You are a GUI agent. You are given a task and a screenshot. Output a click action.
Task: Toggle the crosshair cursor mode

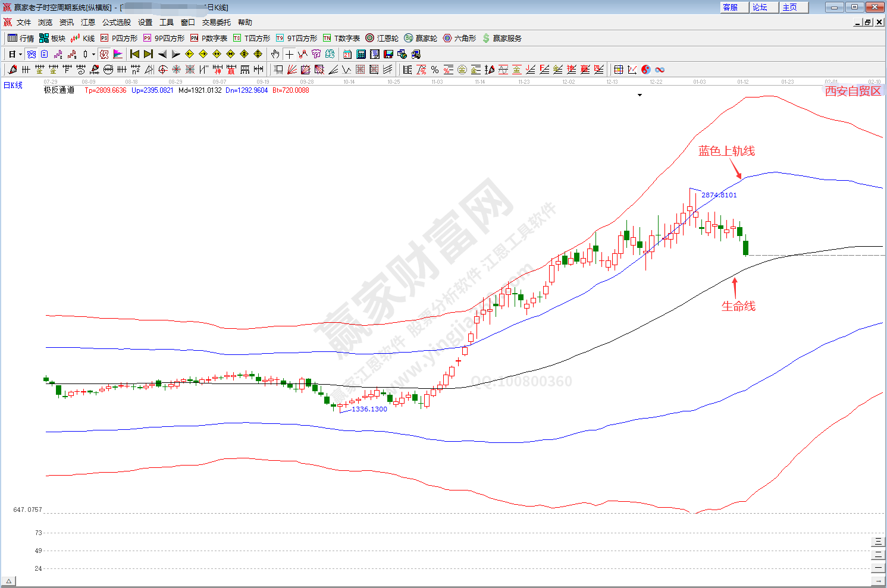coord(289,54)
